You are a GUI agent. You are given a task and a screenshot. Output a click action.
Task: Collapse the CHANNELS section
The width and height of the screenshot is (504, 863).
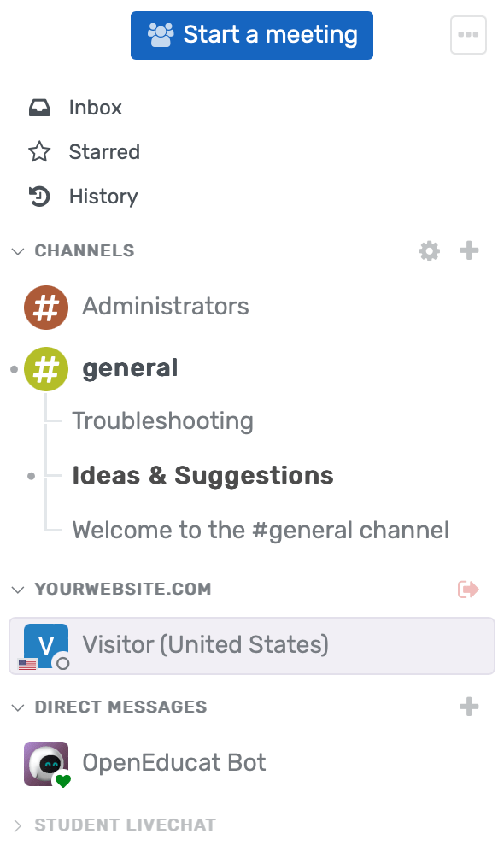coord(17,250)
